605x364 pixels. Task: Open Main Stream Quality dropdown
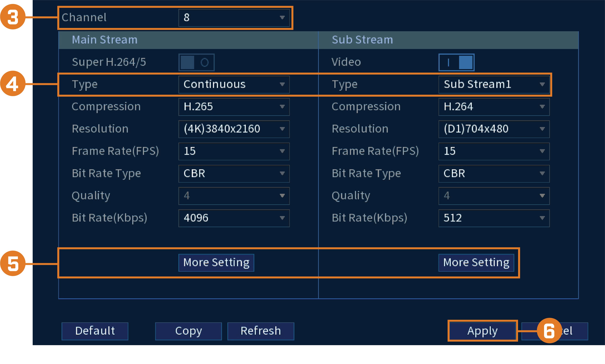pos(234,196)
